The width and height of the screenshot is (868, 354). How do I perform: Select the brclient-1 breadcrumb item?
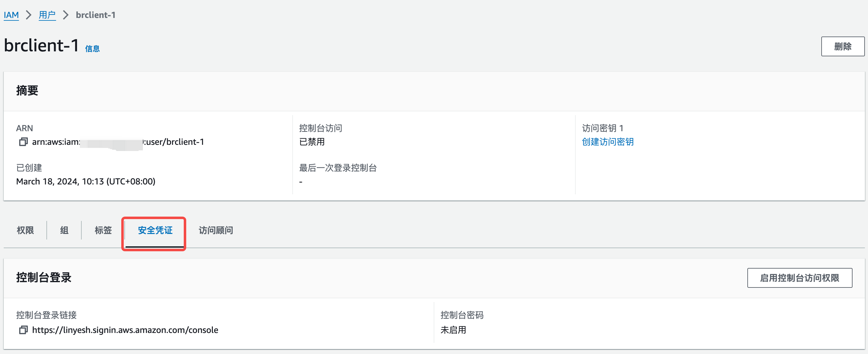click(x=95, y=15)
